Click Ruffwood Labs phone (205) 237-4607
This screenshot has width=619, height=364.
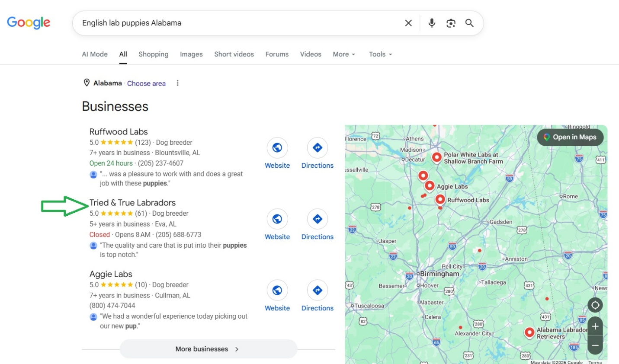coord(160,163)
